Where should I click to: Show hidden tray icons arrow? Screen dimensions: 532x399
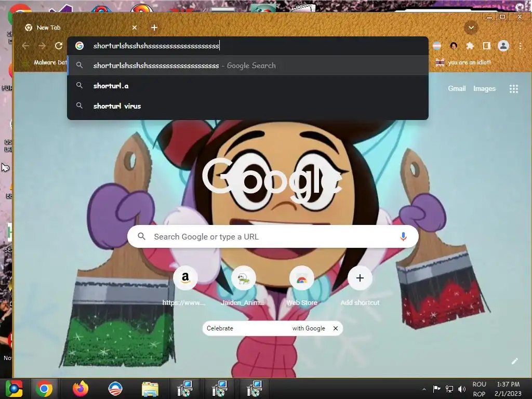click(x=424, y=389)
